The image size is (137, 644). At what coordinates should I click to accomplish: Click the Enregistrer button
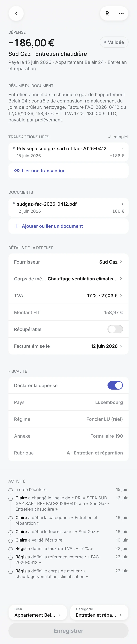pos(68,631)
